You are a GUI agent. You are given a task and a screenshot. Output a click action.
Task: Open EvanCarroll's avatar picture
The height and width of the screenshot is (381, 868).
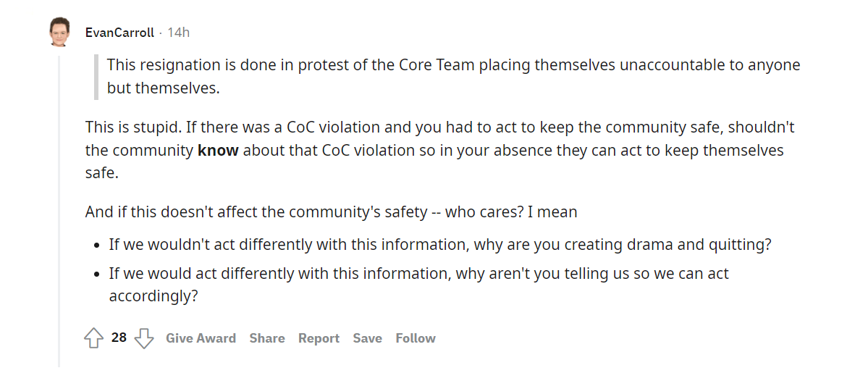59,32
